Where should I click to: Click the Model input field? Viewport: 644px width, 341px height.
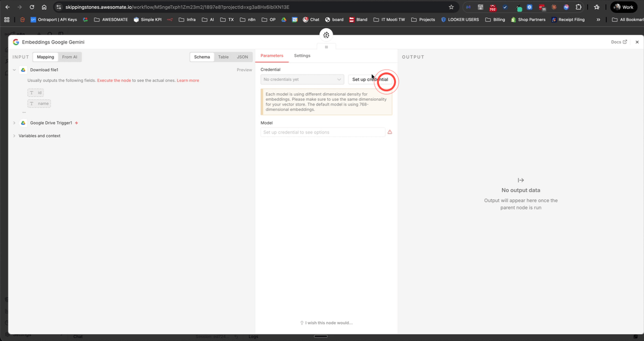click(323, 132)
